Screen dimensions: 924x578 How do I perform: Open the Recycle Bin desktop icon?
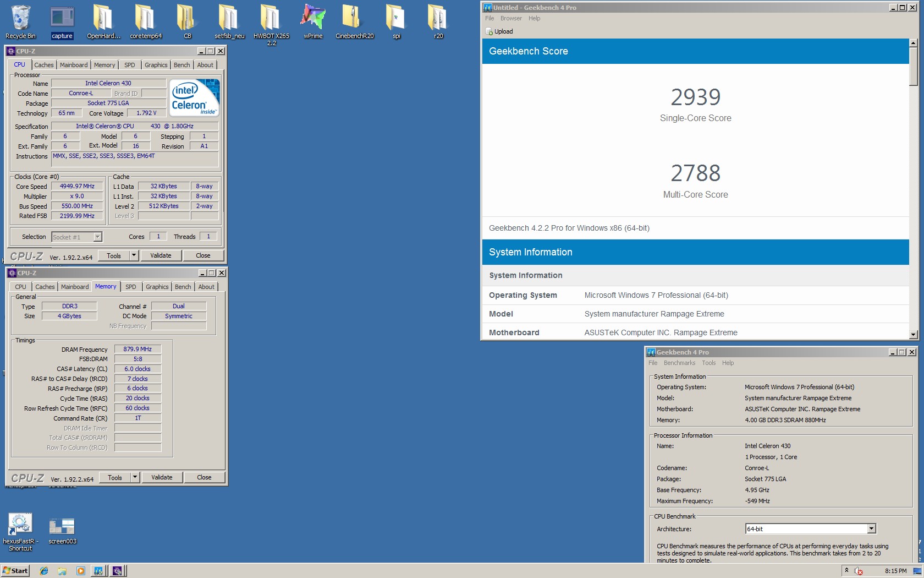20,22
